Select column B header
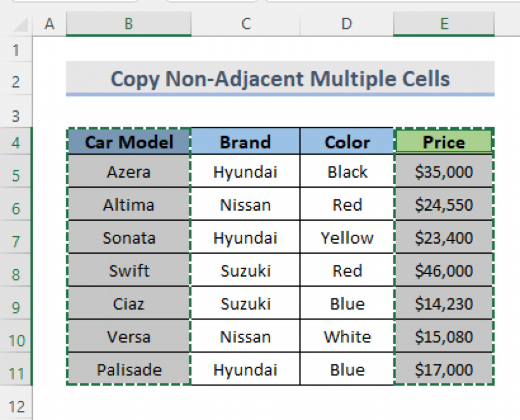 point(128,24)
